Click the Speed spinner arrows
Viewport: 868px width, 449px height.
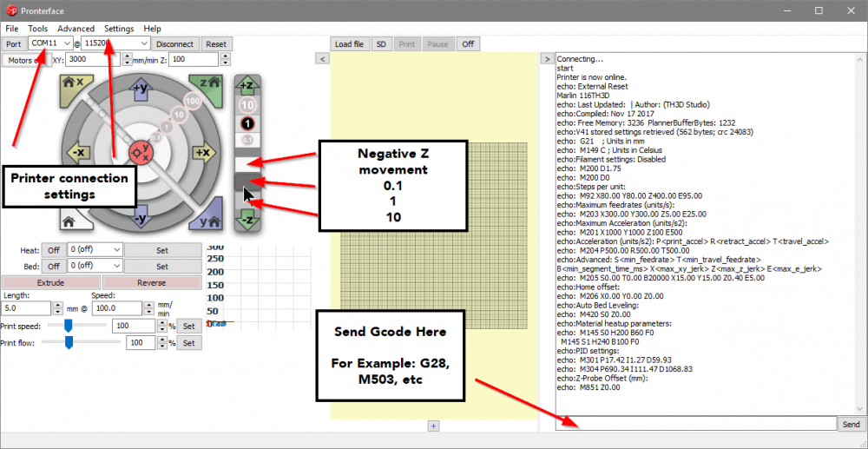[x=149, y=307]
